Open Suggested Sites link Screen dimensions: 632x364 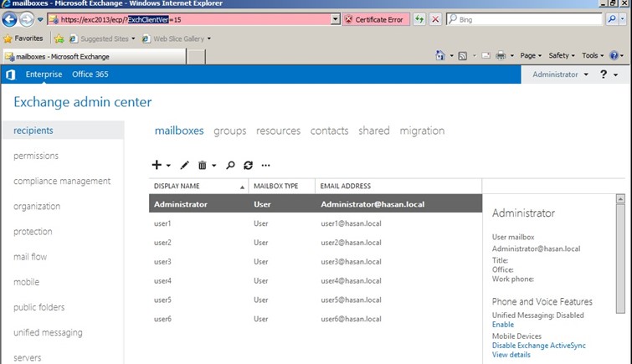101,38
